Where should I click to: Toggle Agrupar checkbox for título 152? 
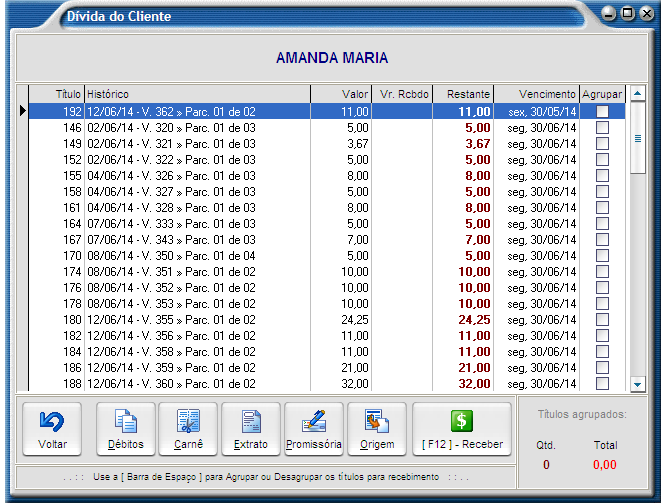pos(602,160)
